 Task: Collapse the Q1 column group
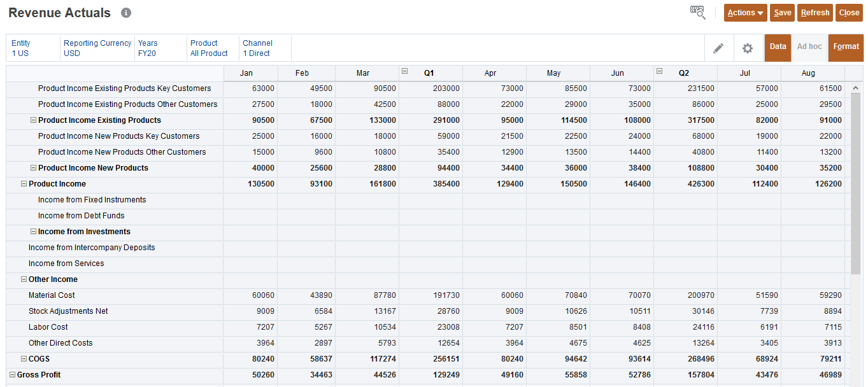[405, 72]
